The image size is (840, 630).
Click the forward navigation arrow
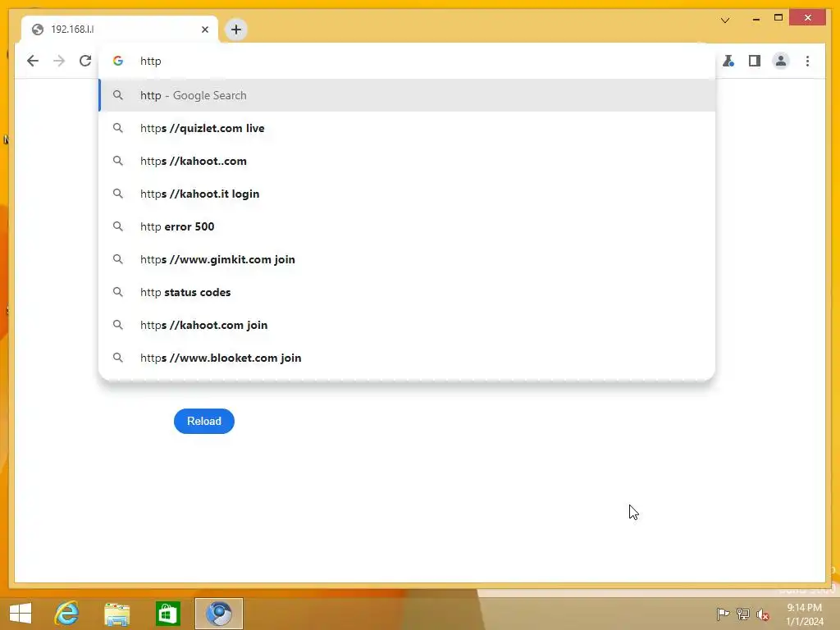[x=59, y=61]
